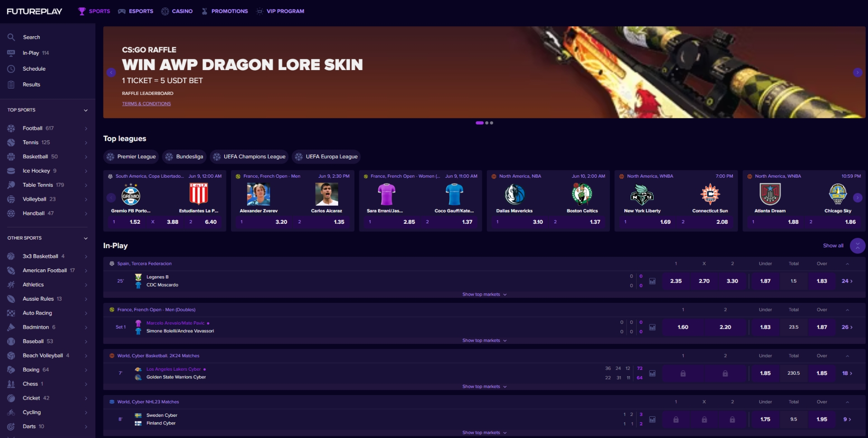
Task: Collapse the In-Play section with round button
Action: coord(858,246)
